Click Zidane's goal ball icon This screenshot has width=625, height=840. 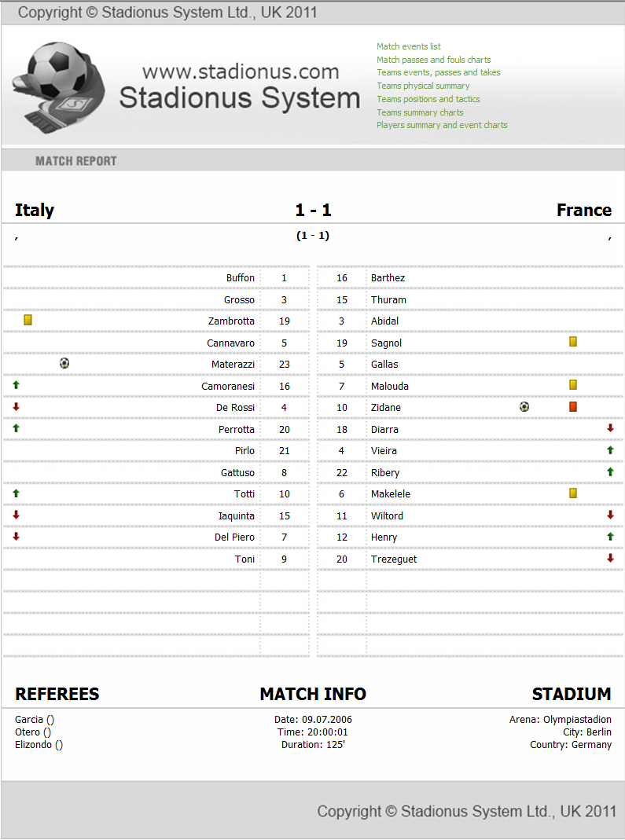(x=524, y=406)
